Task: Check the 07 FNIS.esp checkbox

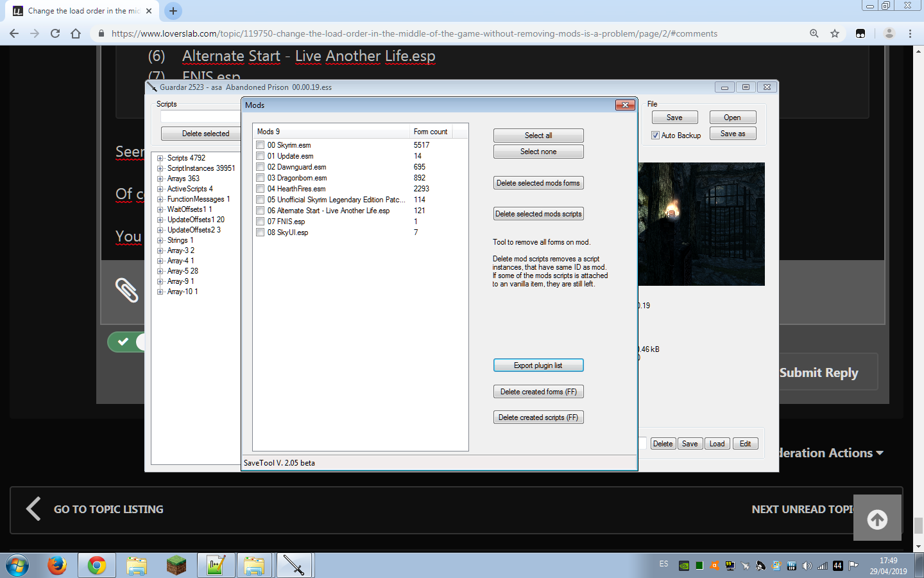Action: tap(261, 222)
